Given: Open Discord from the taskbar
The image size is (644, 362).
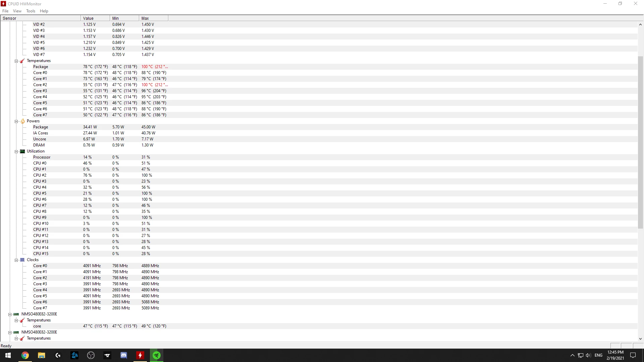Looking at the screenshot, I should 124,355.
